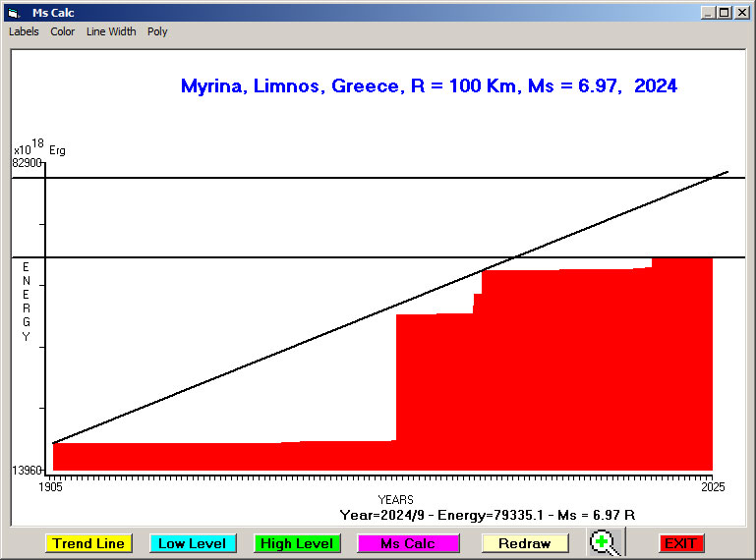Screen dimensions: 756x560
Task: Click the 1905 start year axis label
Action: 50,487
